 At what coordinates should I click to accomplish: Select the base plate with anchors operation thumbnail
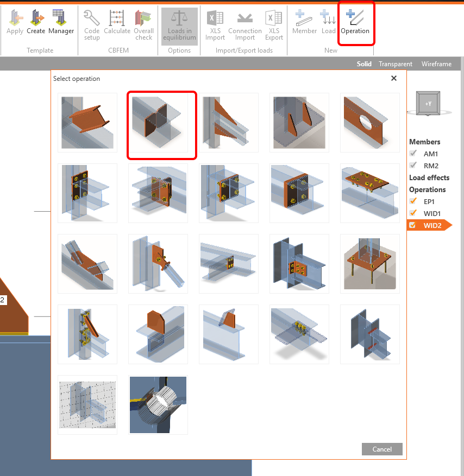(369, 263)
